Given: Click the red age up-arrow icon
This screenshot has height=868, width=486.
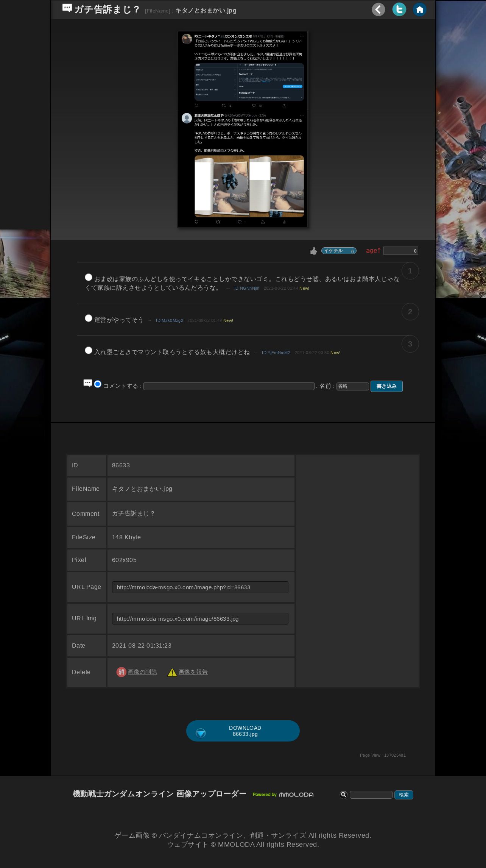Looking at the screenshot, I should [373, 251].
